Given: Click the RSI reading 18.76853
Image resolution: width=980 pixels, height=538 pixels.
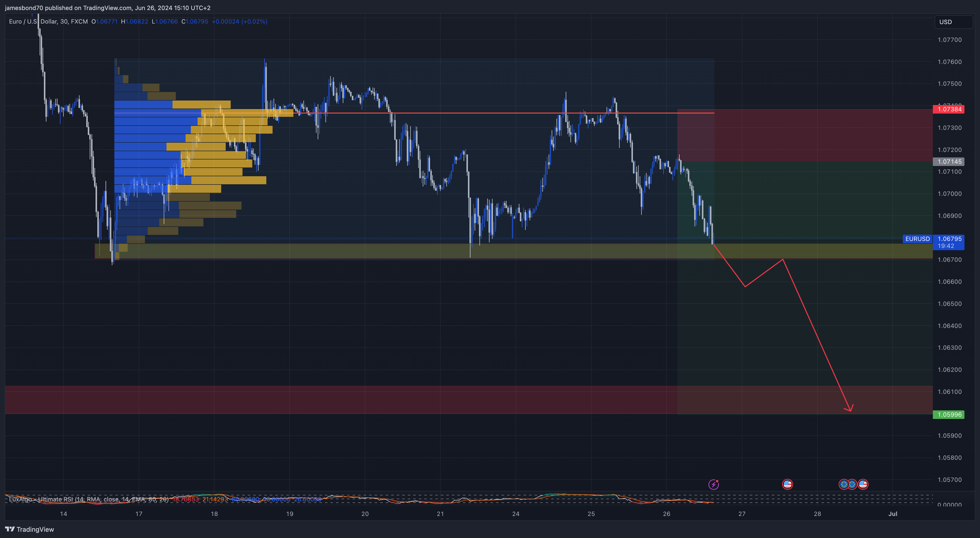Looking at the screenshot, I should (x=186, y=499).
